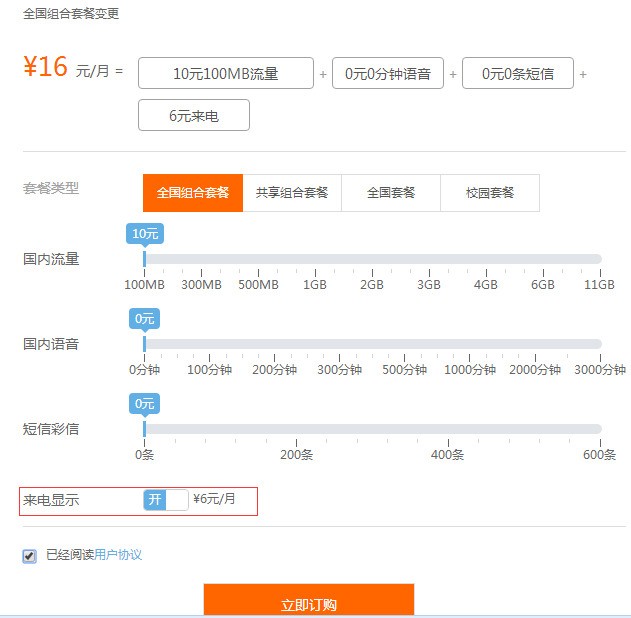Switch to 共享组合套餐 tab
This screenshot has height=618, width=631.
[292, 193]
